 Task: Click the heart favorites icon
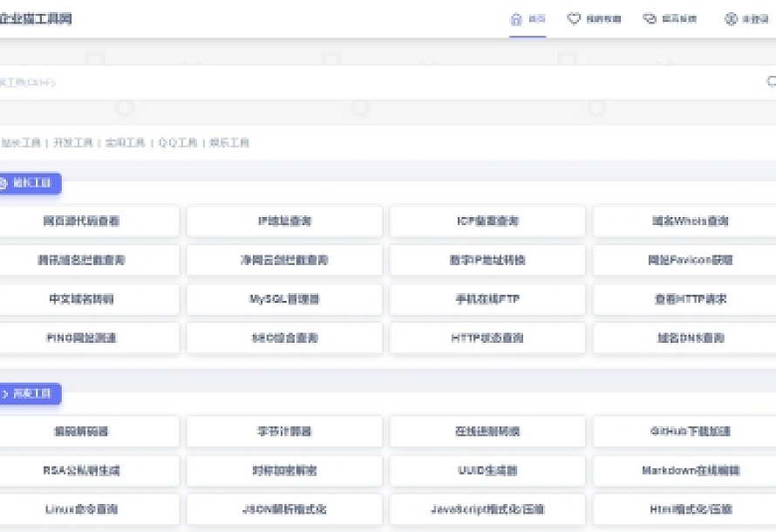(574, 19)
